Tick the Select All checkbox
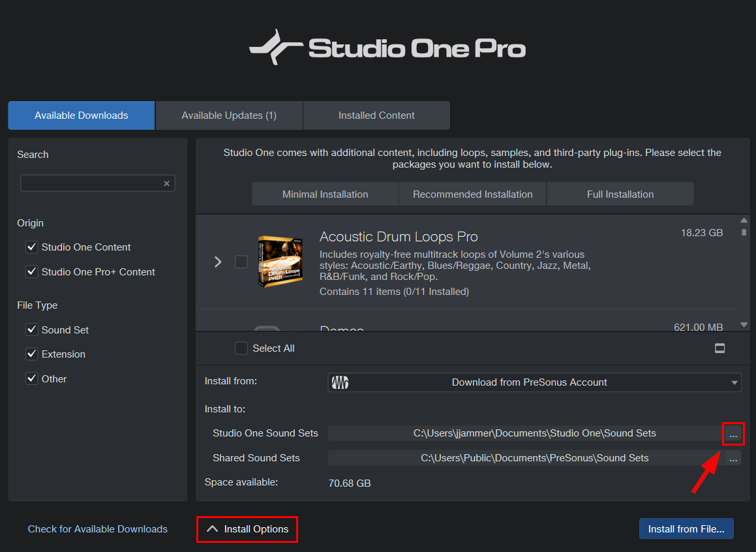Viewport: 756px width, 552px height. tap(241, 348)
